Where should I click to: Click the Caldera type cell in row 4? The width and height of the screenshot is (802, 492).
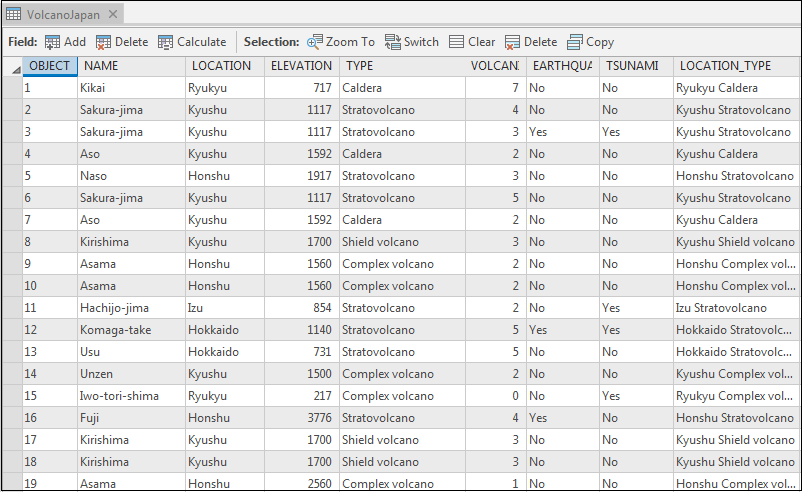(402, 154)
